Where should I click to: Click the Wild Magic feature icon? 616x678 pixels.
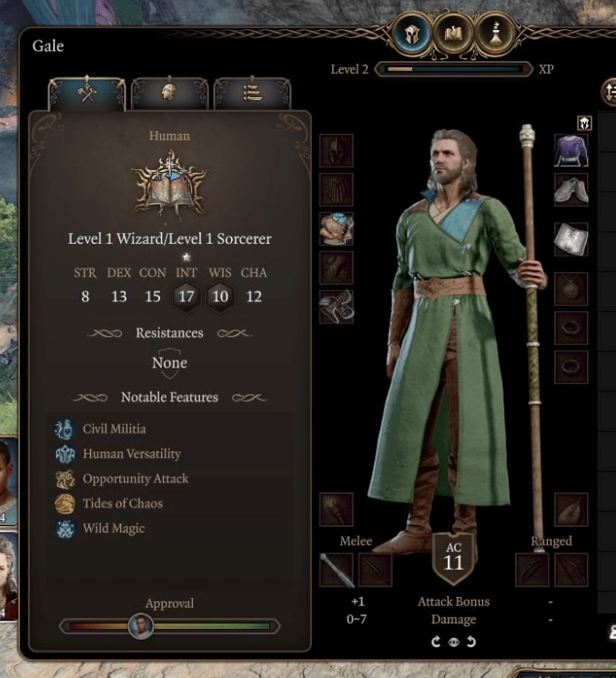pos(66,529)
